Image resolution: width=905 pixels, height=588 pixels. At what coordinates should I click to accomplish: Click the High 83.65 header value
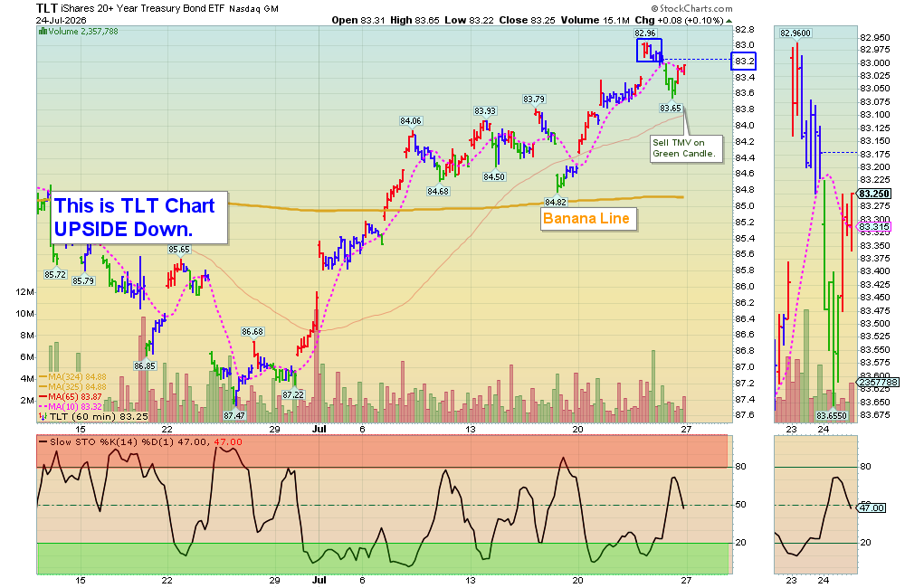click(415, 20)
